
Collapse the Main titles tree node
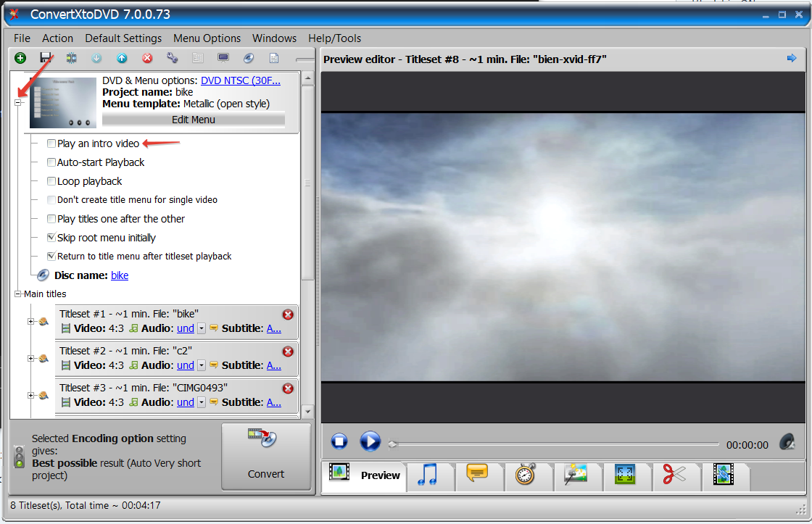(x=18, y=294)
